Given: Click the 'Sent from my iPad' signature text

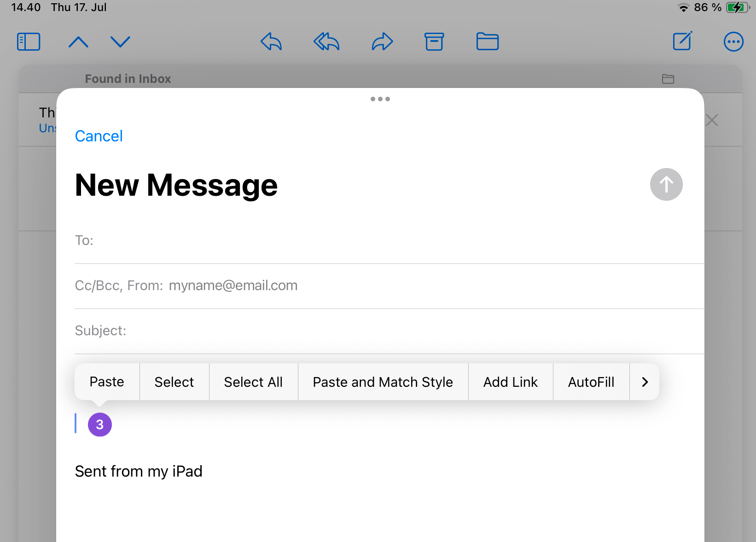Looking at the screenshot, I should 139,472.
